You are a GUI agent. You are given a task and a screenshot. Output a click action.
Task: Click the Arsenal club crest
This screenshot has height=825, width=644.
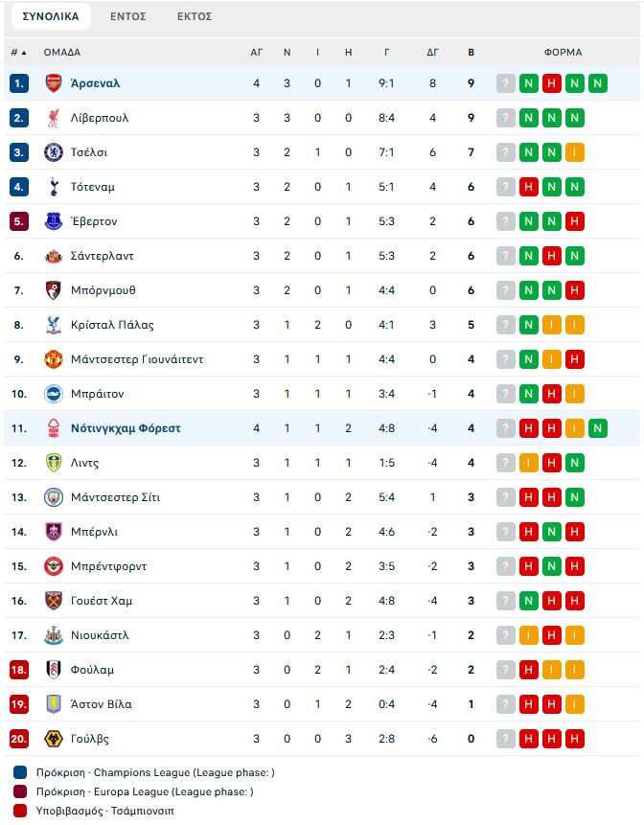pos(53,83)
